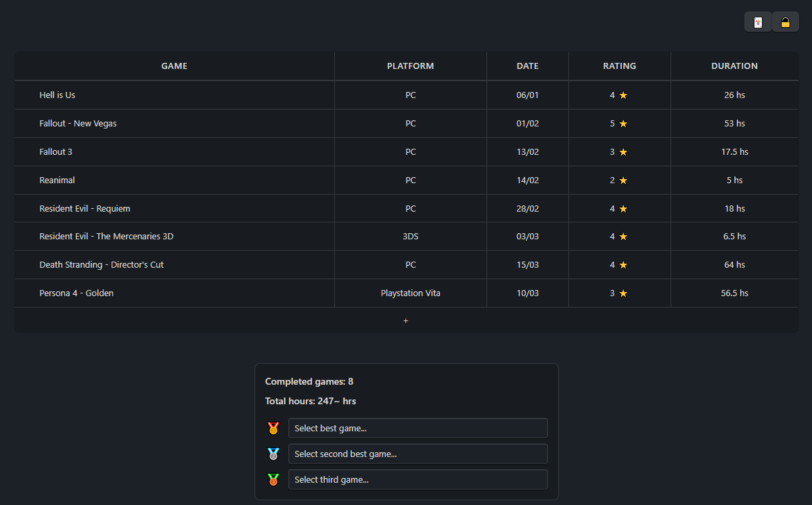Image resolution: width=812 pixels, height=505 pixels.
Task: Click the PC platform of Fallout - New Vegas
Action: pos(411,124)
